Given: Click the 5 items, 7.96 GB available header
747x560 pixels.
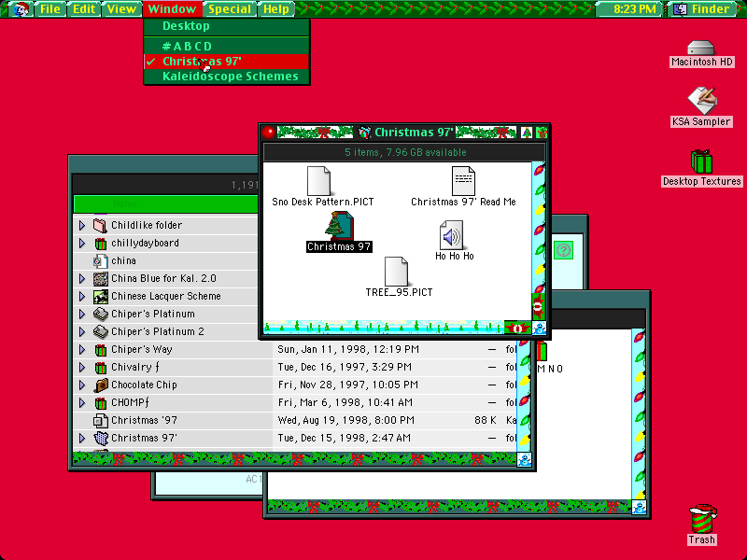Looking at the screenshot, I should click(405, 152).
